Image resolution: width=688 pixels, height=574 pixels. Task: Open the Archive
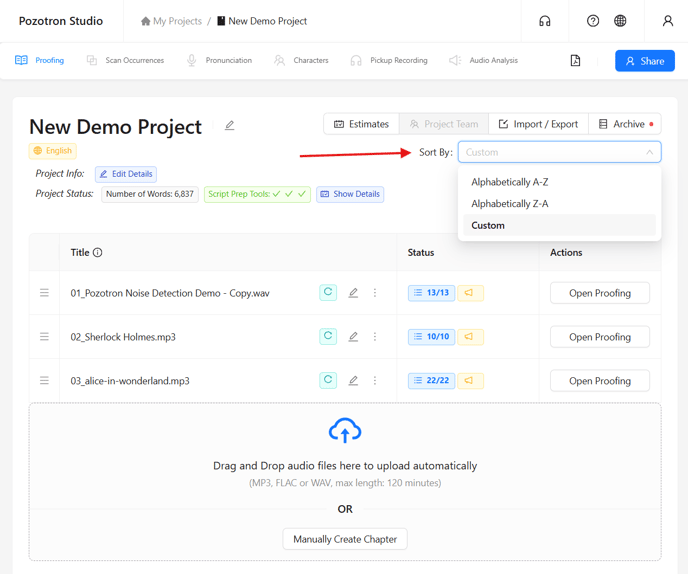[x=625, y=124]
